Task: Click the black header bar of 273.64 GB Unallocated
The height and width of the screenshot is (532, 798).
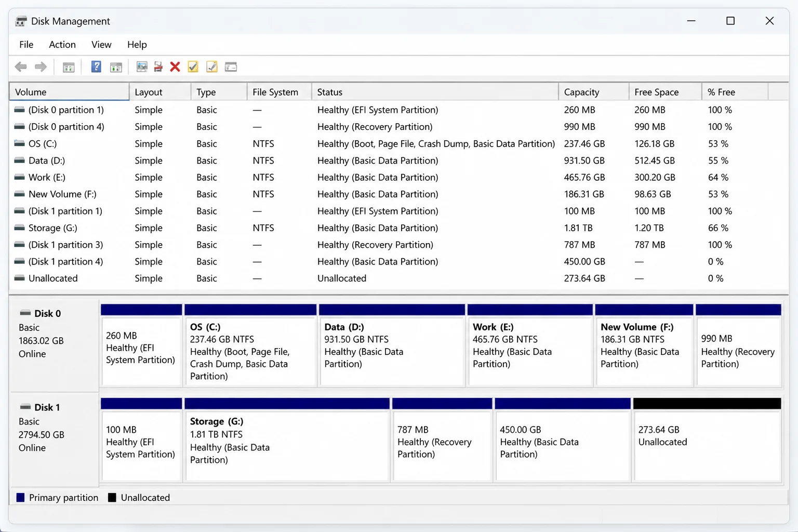Action: (x=707, y=403)
